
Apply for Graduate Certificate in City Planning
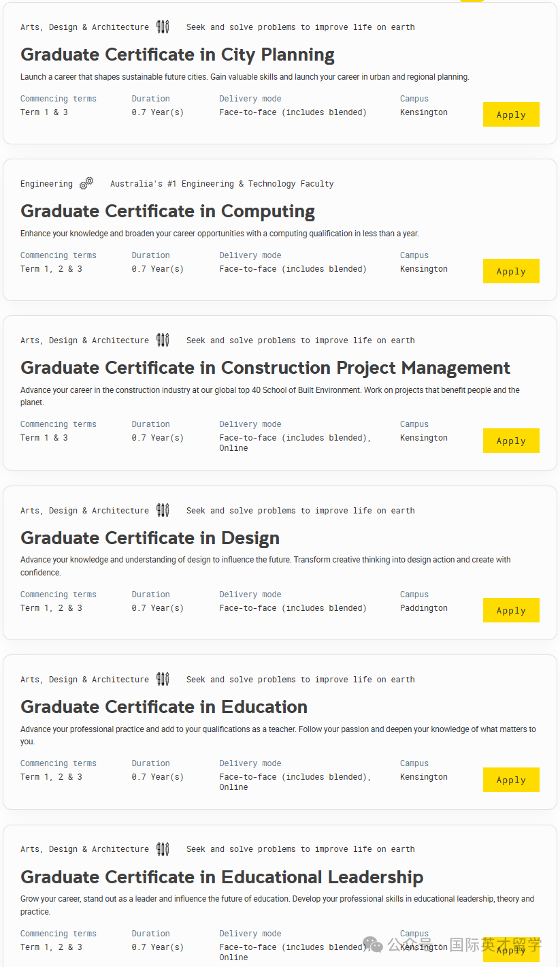511,114
